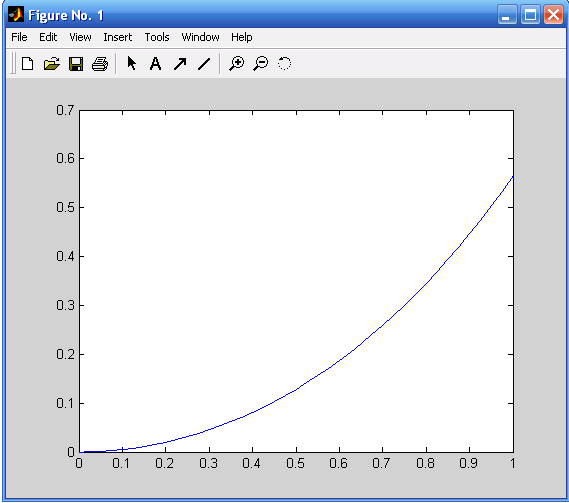Enable the Zoom Out magnifier tool
The height and width of the screenshot is (503, 569).
(261, 64)
